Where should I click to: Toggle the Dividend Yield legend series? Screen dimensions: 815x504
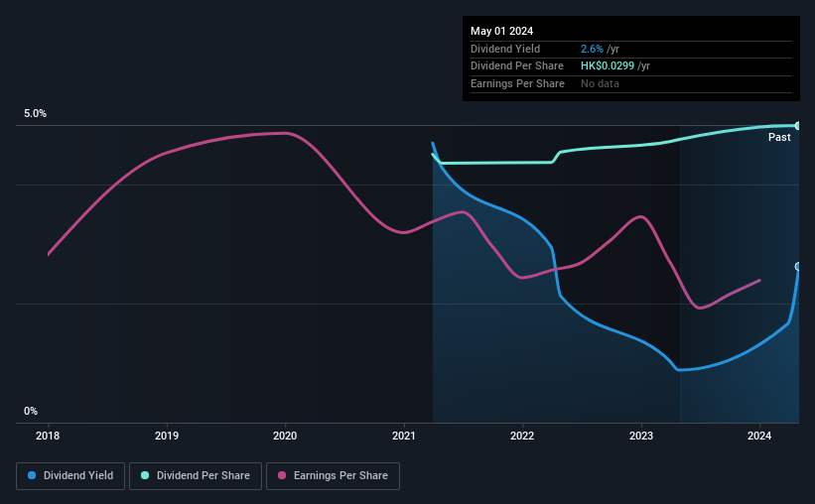pyautogui.click(x=70, y=476)
